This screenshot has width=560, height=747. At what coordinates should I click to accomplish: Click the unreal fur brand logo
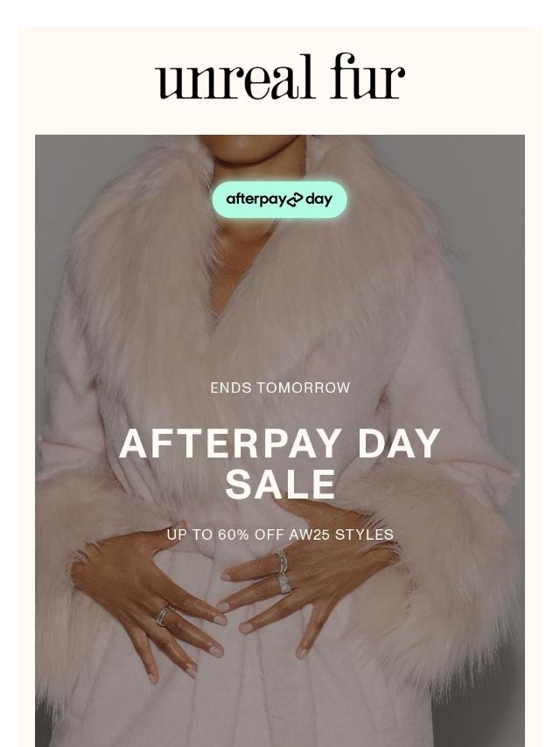click(x=280, y=76)
